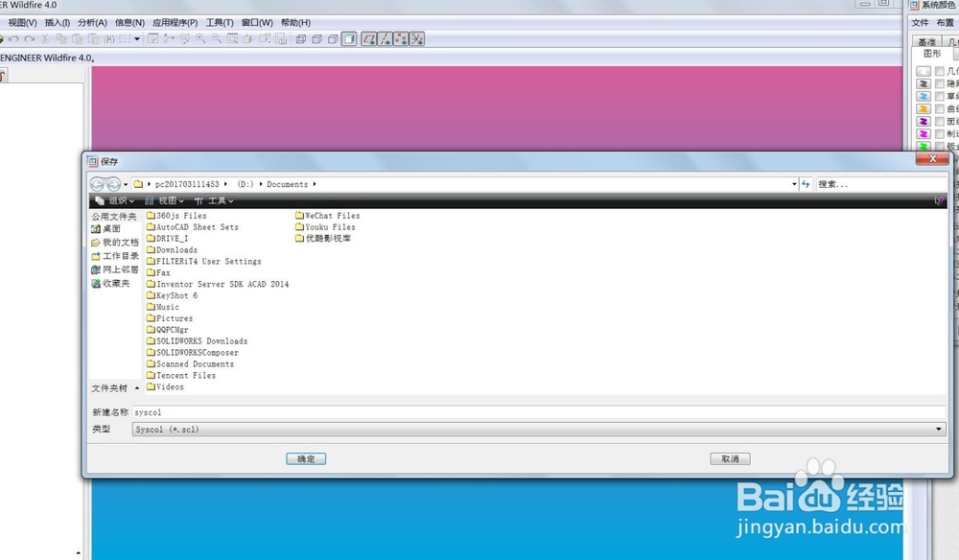959x560 pixels.
Task: Click the orange curve color swatch
Action: point(924,108)
